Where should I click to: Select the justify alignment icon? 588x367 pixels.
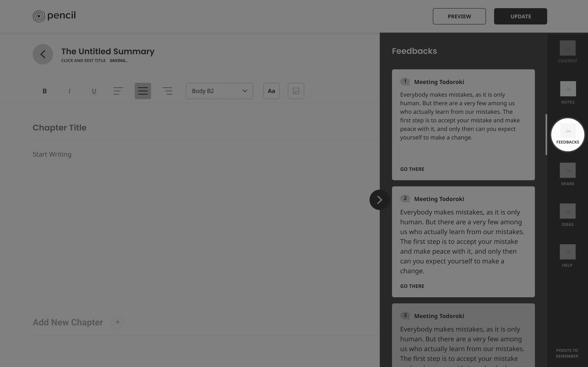(143, 91)
